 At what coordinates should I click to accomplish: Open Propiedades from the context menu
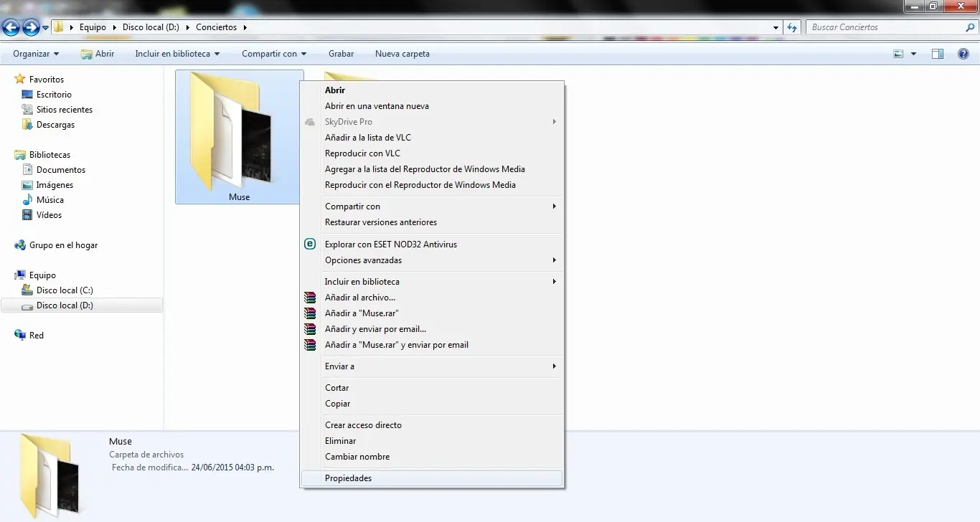click(431, 478)
